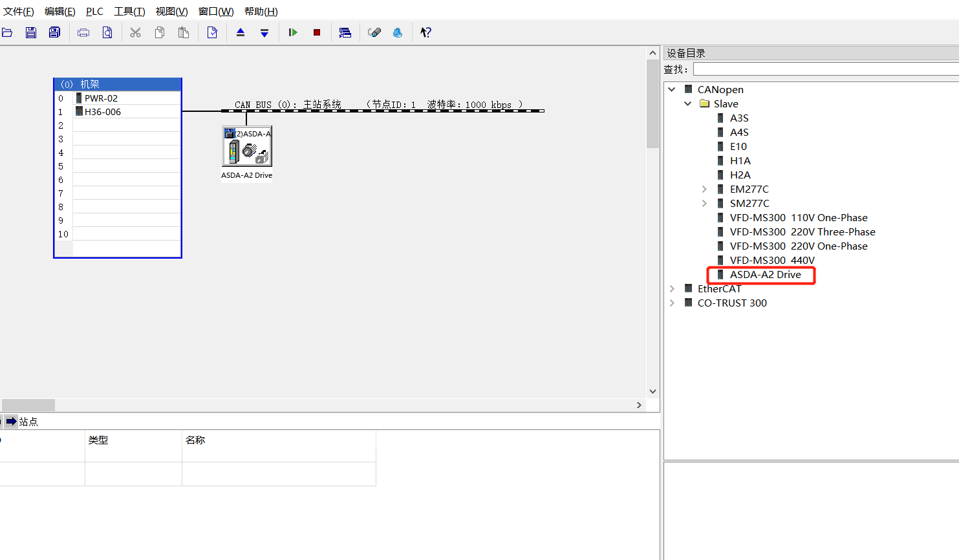Expand the SM277C tree node

point(704,203)
